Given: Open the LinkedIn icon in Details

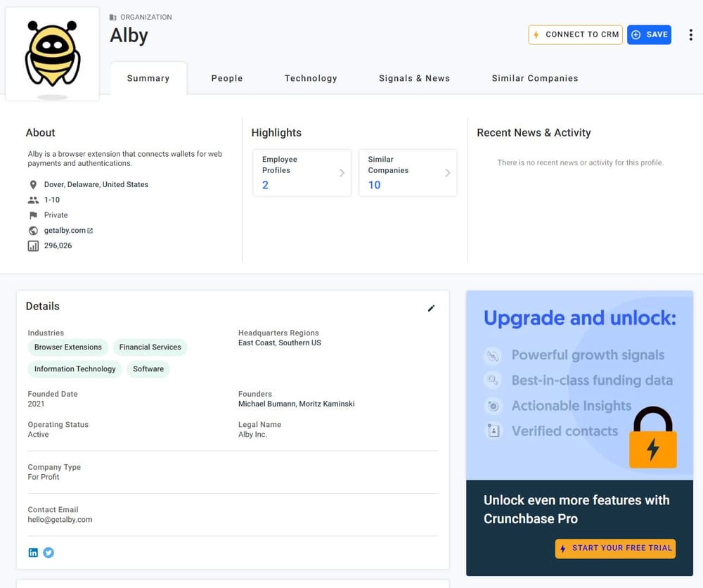Looking at the screenshot, I should [33, 552].
